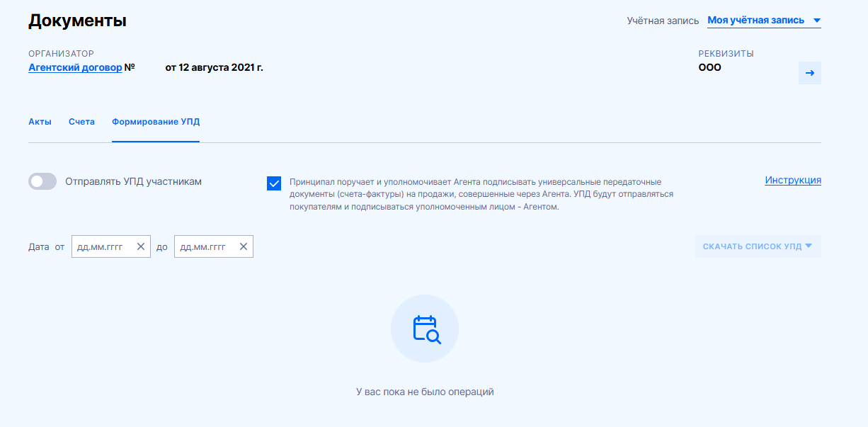Click the 'У вас пока не было операций' message
This screenshot has height=427, width=868.
(424, 390)
